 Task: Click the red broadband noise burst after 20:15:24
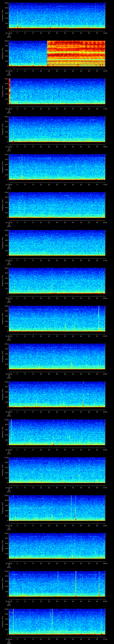click(76, 54)
